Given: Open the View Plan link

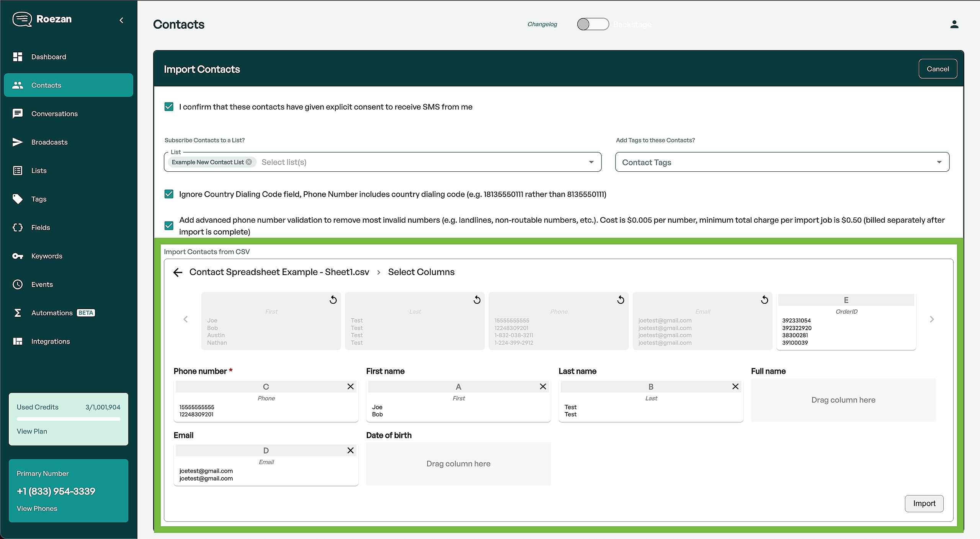Looking at the screenshot, I should 32,431.
